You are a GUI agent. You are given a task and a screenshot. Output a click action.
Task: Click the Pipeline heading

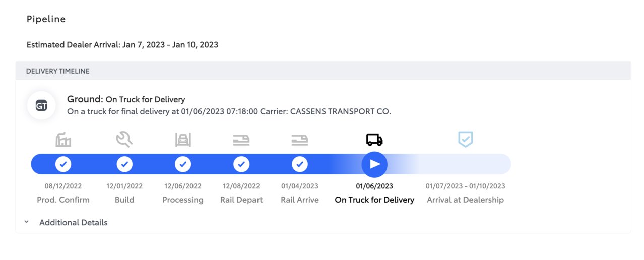click(x=46, y=19)
